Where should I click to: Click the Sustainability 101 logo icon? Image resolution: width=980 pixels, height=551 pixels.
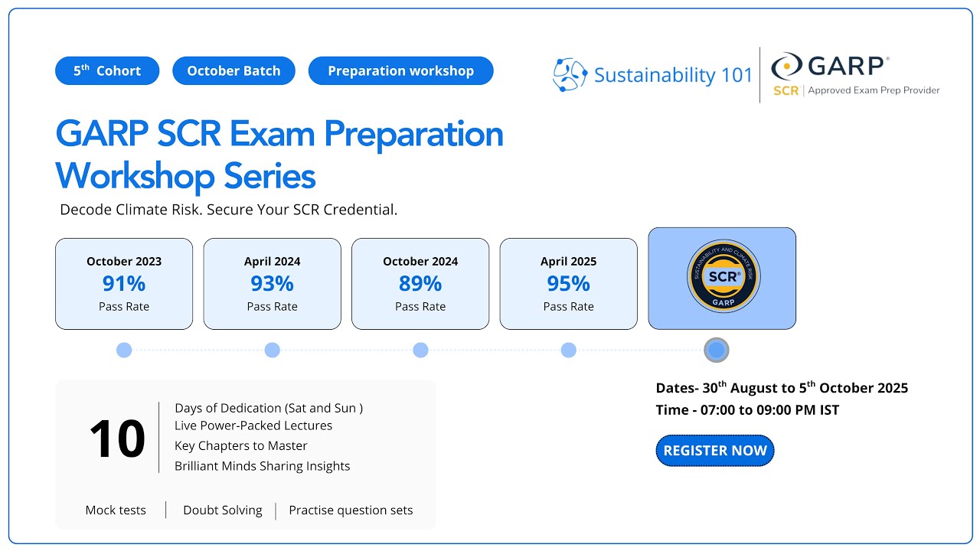(570, 75)
